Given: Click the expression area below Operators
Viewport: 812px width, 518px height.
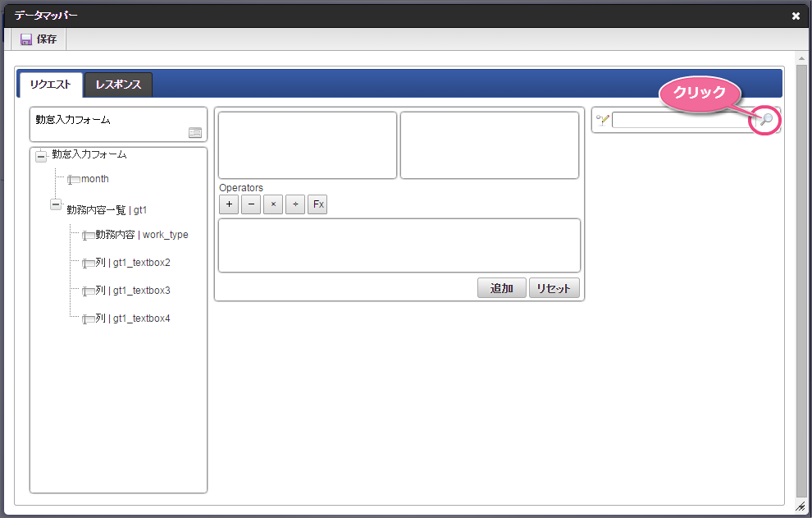Looking at the screenshot, I should (399, 245).
